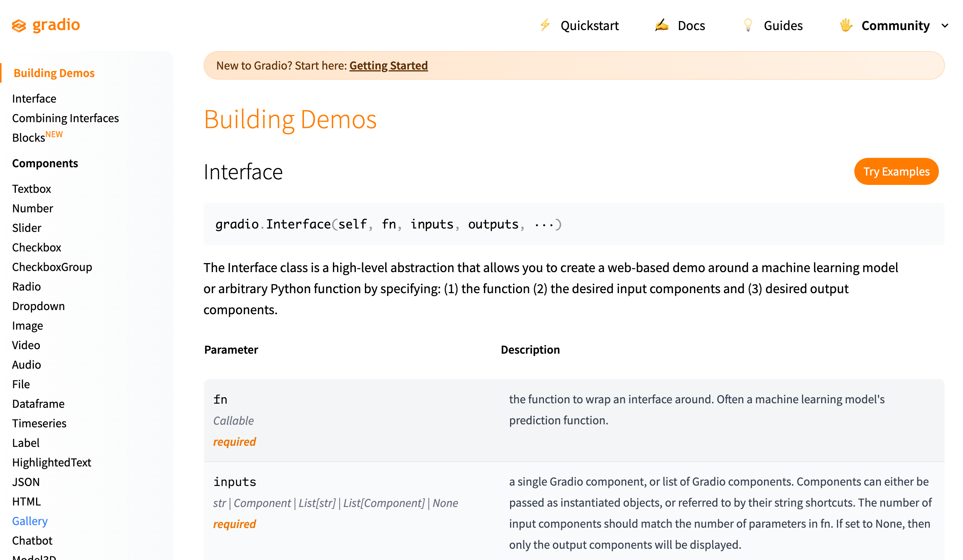
Task: Select Building Demos in sidebar
Action: coord(54,73)
